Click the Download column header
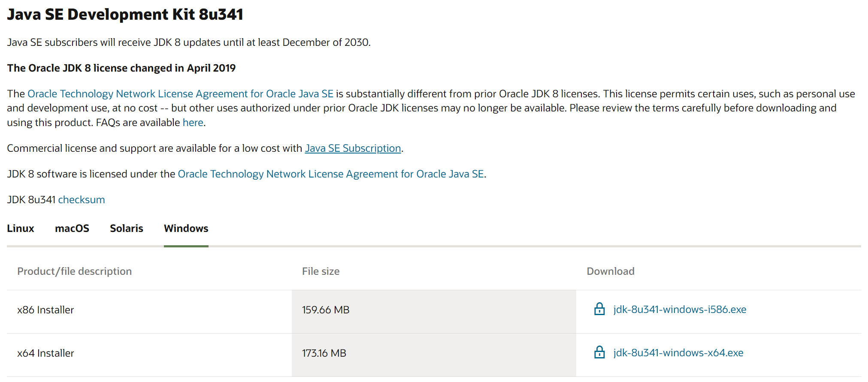This screenshot has height=382, width=868. coord(610,271)
